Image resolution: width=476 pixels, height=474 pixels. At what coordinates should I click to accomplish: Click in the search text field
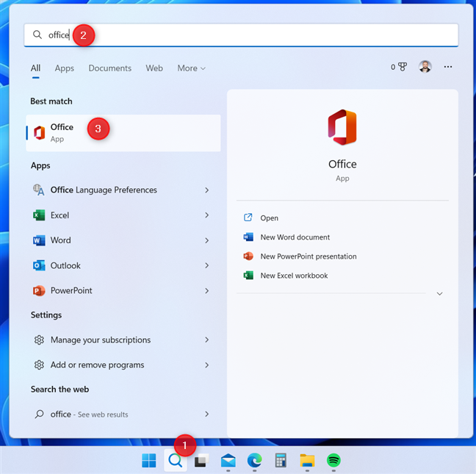click(241, 35)
